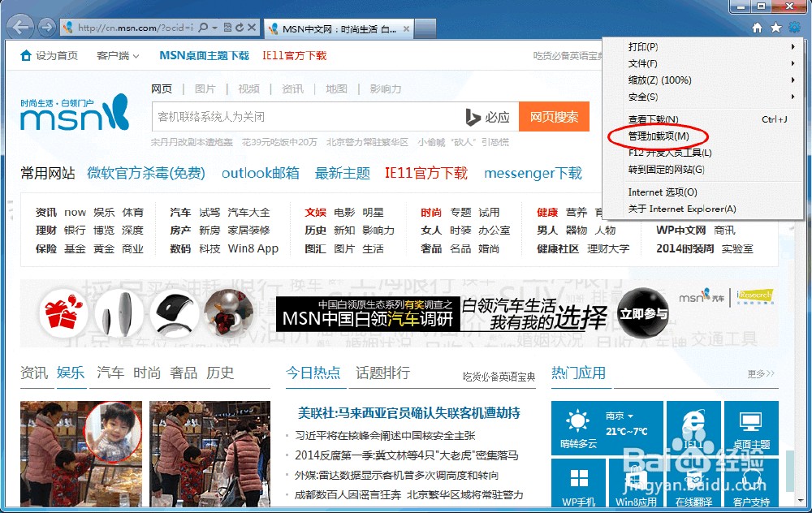The width and height of the screenshot is (812, 513).
Task: Click the black mouse product circle icon
Action: pos(174,313)
